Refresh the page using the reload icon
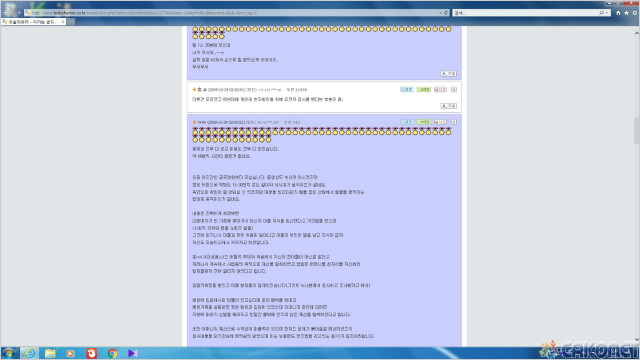 point(446,13)
